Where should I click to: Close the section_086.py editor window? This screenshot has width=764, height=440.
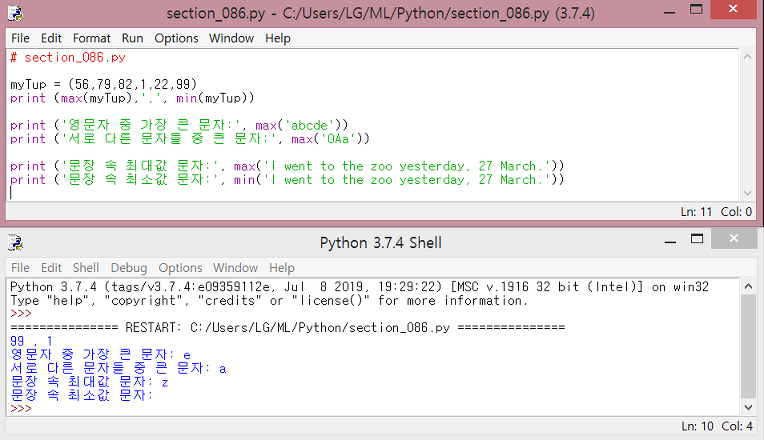pos(733,9)
